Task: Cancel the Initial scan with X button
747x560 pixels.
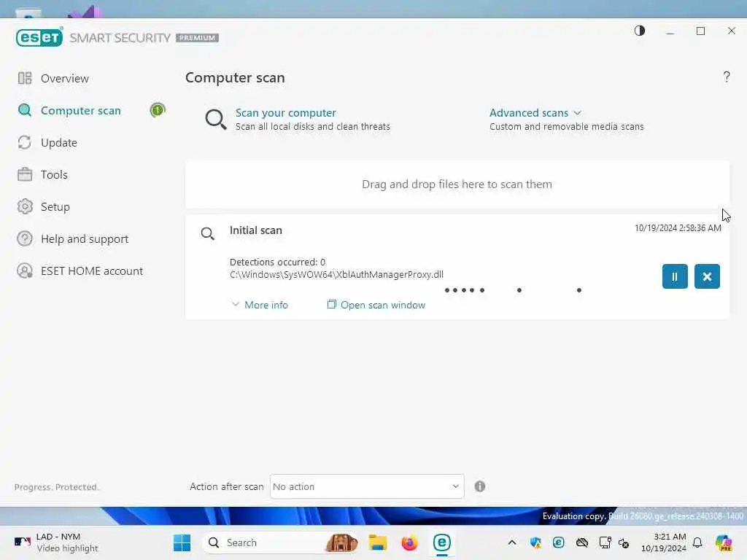Action: coord(707,276)
